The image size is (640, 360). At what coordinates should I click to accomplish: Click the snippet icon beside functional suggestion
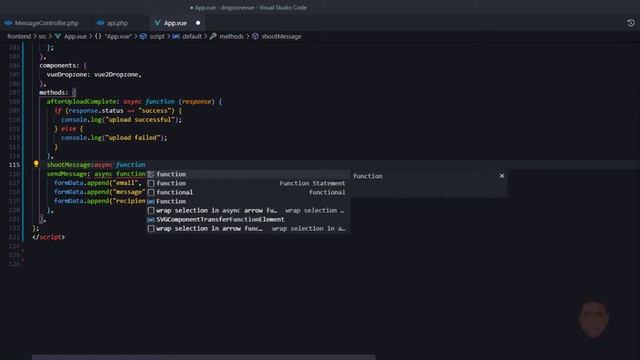(151, 192)
